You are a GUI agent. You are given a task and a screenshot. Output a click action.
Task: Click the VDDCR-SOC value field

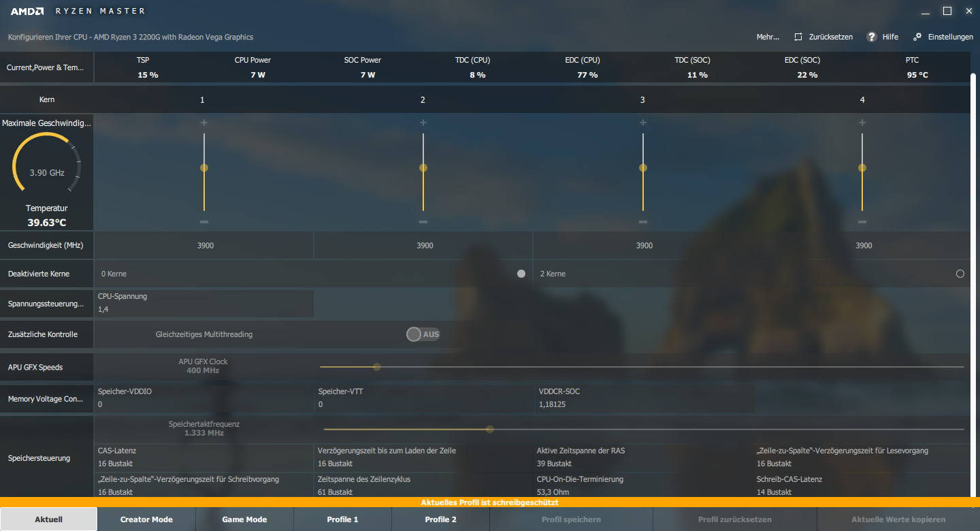644,398
